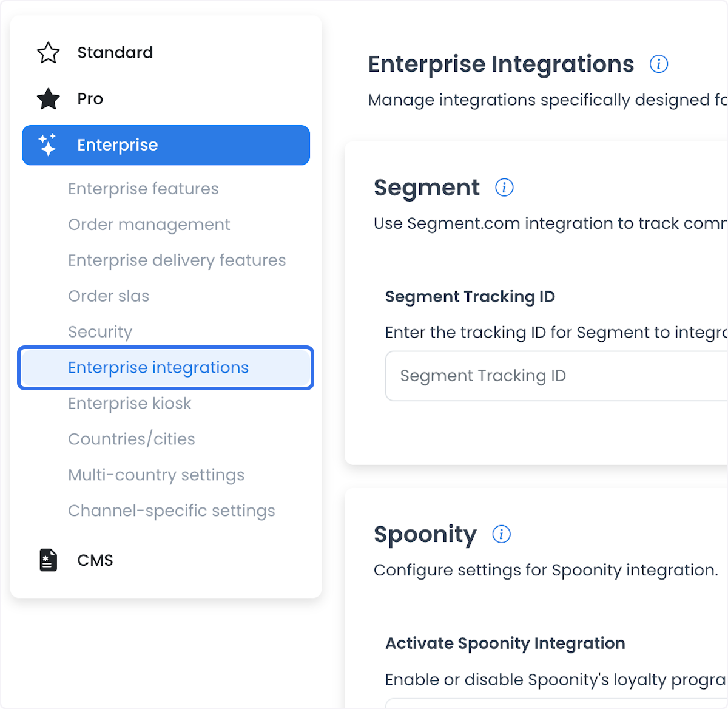Click the Enterprise Integrations page title
Viewport: 728px width, 709px height.
click(501, 64)
